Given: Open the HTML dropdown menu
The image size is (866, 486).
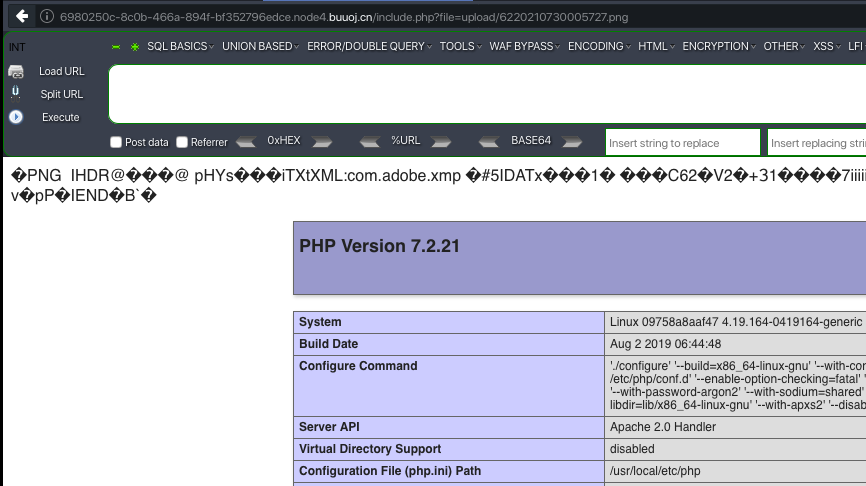Looking at the screenshot, I should pos(656,46).
